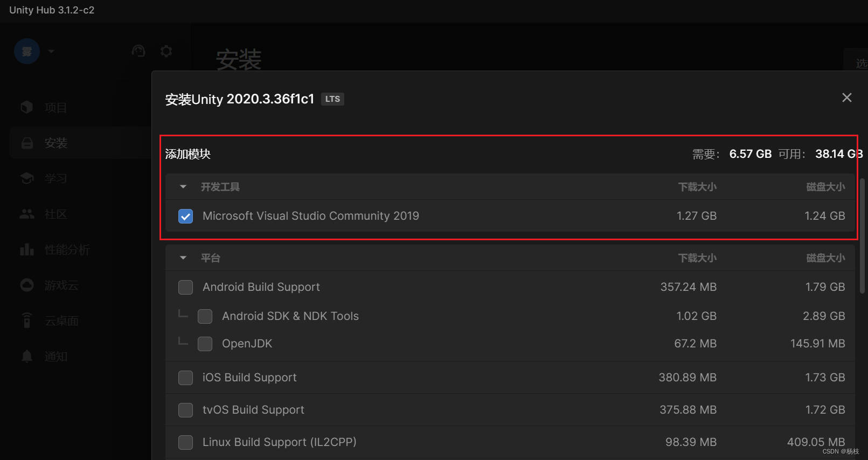
Task: Click the iOS Build Support label
Action: click(249, 378)
